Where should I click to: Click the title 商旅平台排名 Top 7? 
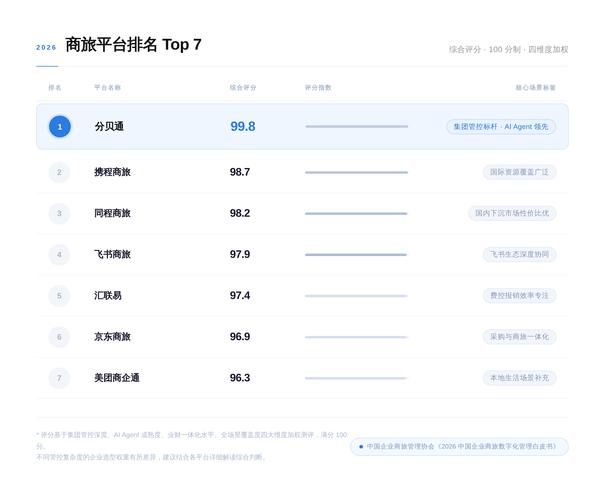[x=134, y=45]
